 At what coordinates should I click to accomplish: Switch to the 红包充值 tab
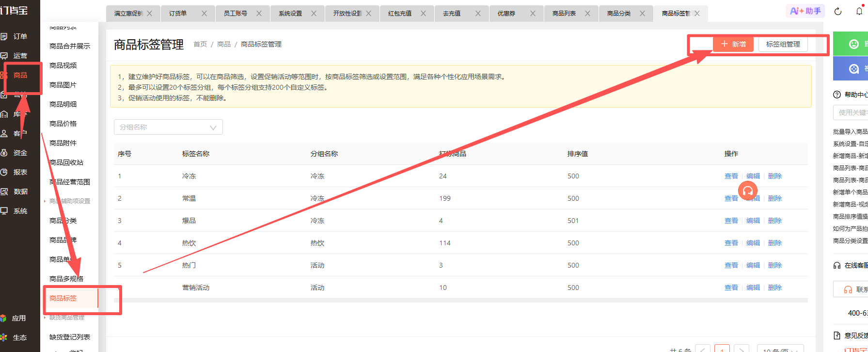click(400, 14)
